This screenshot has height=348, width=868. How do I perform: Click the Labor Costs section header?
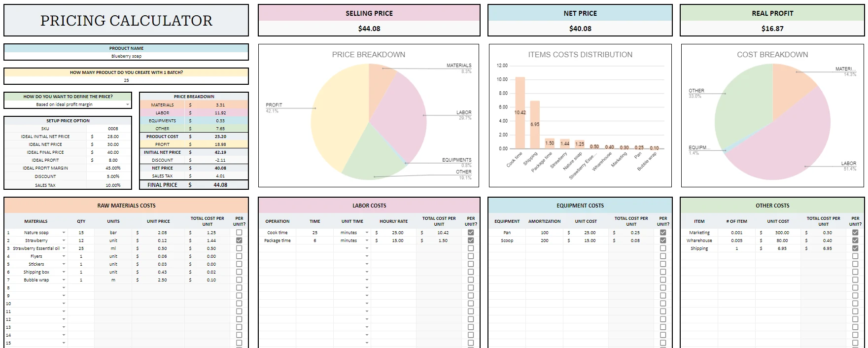click(369, 206)
